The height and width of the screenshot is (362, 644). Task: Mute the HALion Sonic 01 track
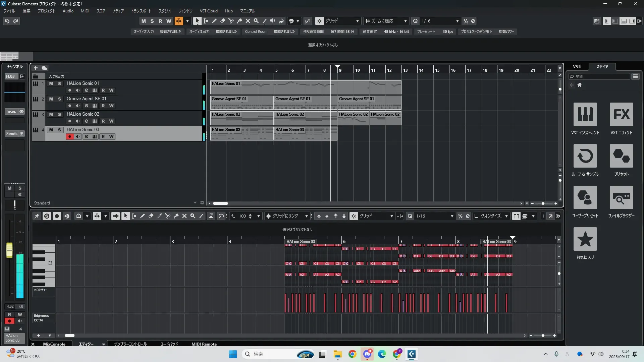51,83
